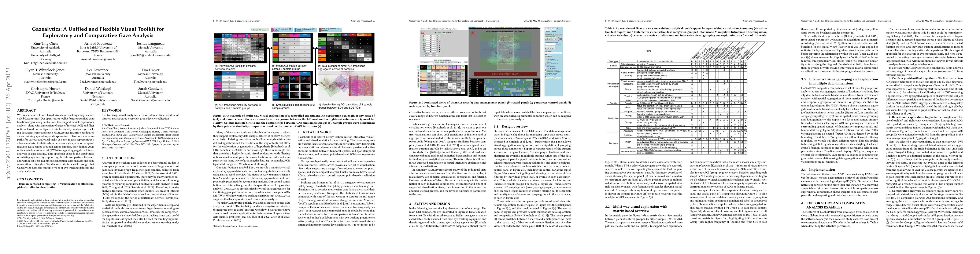Image resolution: width=980 pixels, height=254 pixels.
Task: Select author name Lee Lawrence
Action: [x=98, y=70]
